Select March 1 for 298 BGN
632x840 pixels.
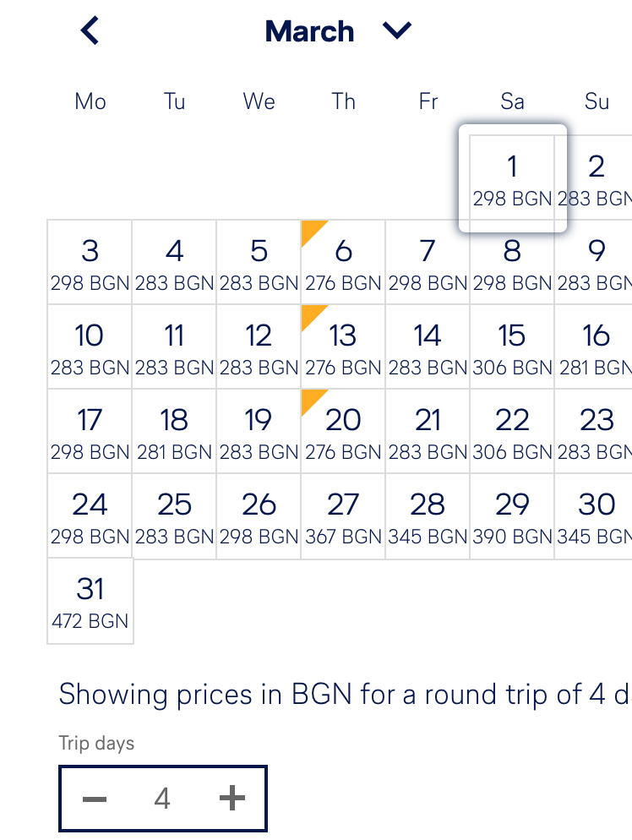point(512,178)
